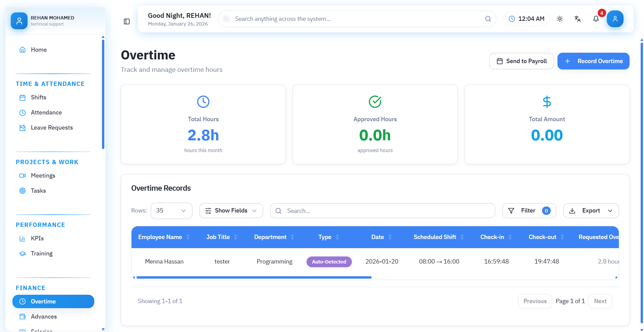Sort the Date column
The width and height of the screenshot is (644, 332).
390,237
